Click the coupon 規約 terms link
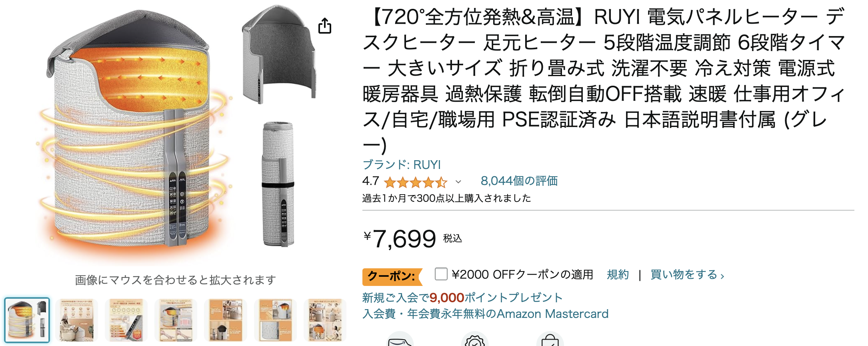This screenshot has width=868, height=346. (x=618, y=275)
